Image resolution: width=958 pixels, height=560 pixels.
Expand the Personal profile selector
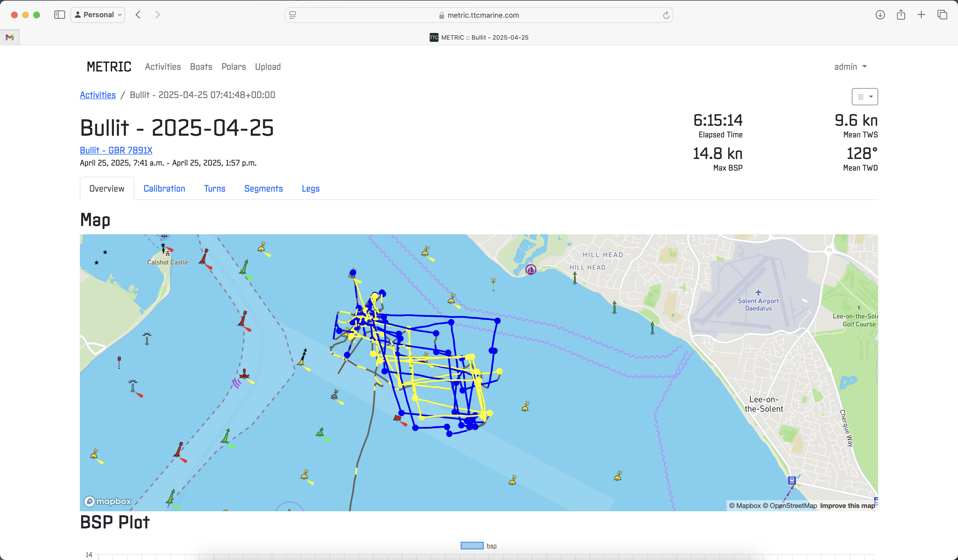pos(98,15)
